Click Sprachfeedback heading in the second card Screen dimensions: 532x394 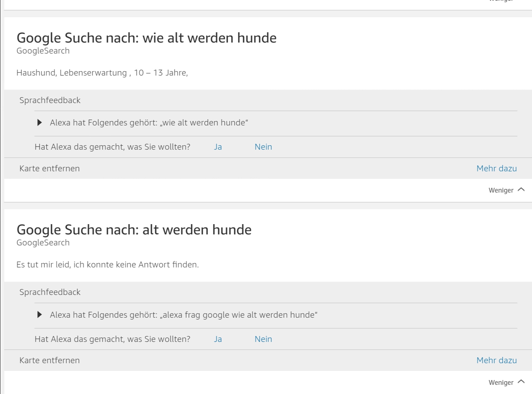coord(50,292)
